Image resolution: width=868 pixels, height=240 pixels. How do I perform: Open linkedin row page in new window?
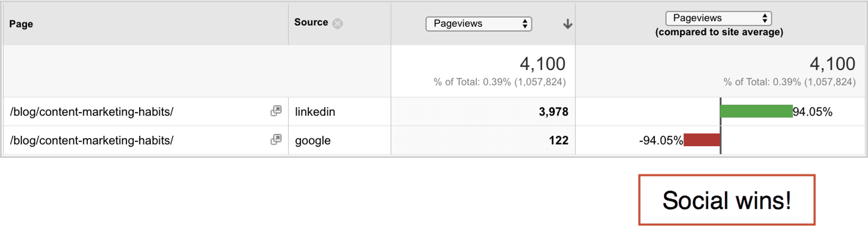click(276, 111)
